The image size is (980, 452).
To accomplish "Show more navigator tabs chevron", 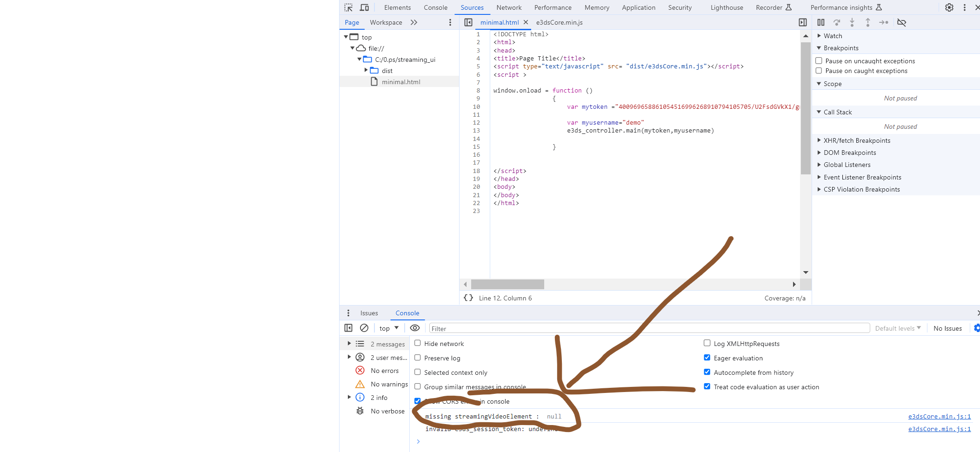I will coord(414,22).
